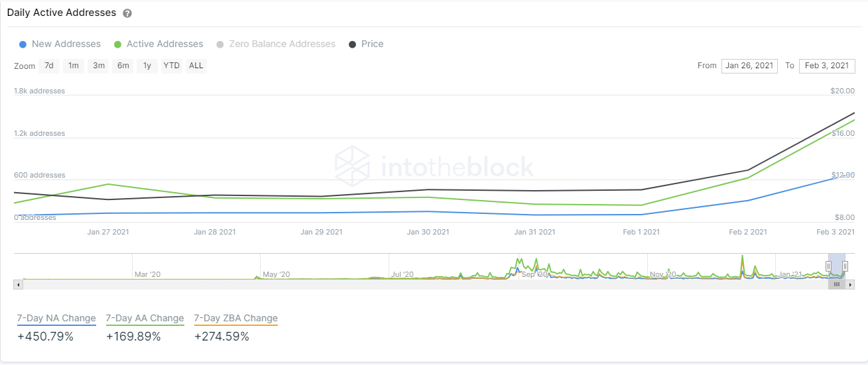Click the 1.8k addresses axis label
This screenshot has width=868, height=365.
(x=40, y=91)
